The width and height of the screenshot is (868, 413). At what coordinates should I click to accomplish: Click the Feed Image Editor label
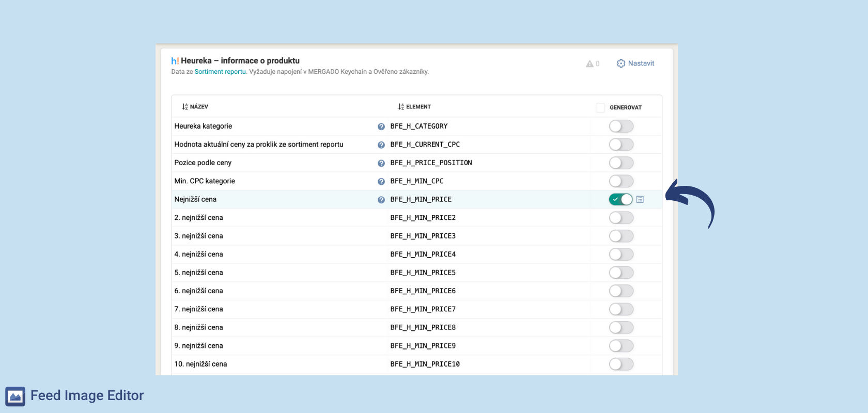click(x=87, y=396)
